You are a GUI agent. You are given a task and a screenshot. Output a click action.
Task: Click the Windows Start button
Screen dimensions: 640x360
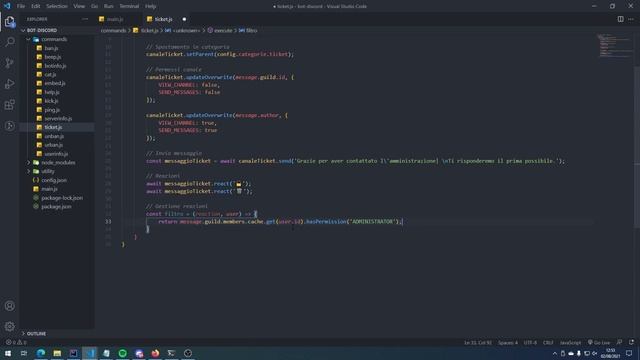8,353
